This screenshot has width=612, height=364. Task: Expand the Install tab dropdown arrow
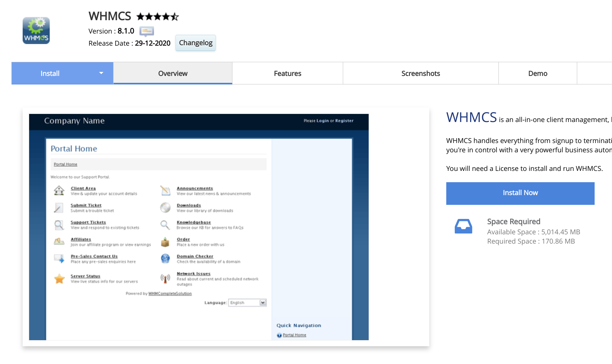(101, 73)
